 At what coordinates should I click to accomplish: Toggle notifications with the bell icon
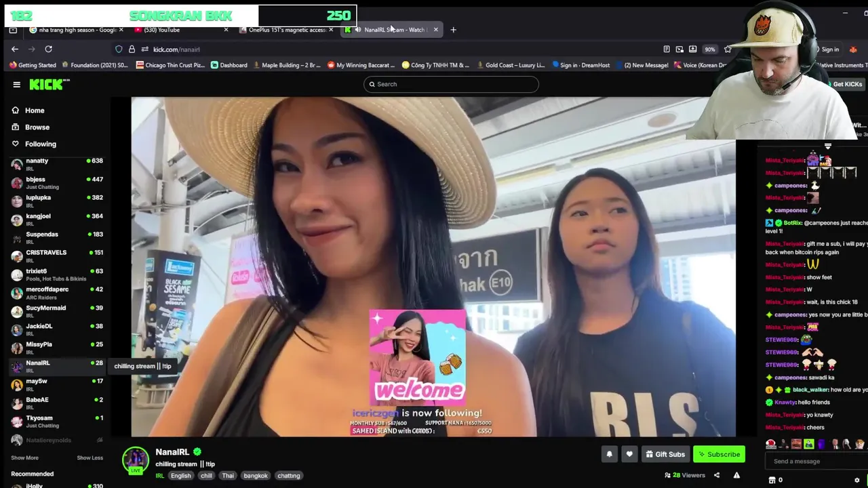(x=609, y=454)
